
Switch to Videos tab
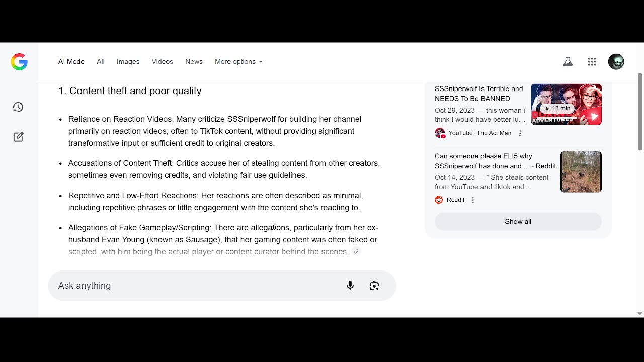coord(163,62)
